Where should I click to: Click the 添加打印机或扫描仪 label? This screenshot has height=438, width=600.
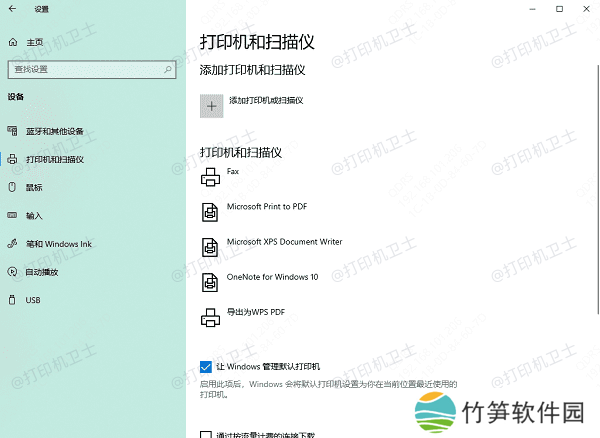[x=266, y=101]
